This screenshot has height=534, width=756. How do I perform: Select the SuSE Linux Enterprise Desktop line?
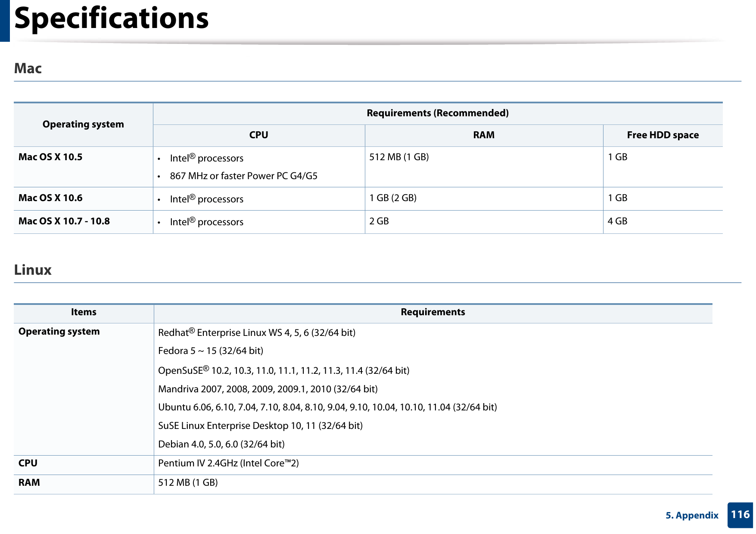(x=260, y=425)
